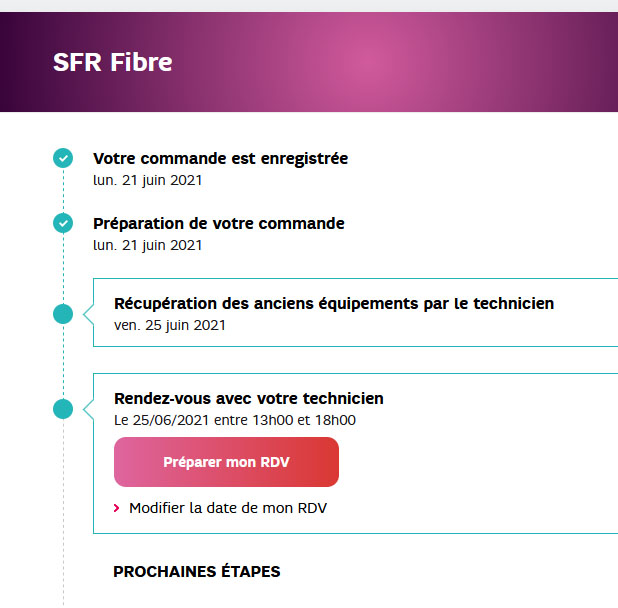
Task: Click the "PROCHAINES ÉTAPES" section heading
Action: click(197, 572)
